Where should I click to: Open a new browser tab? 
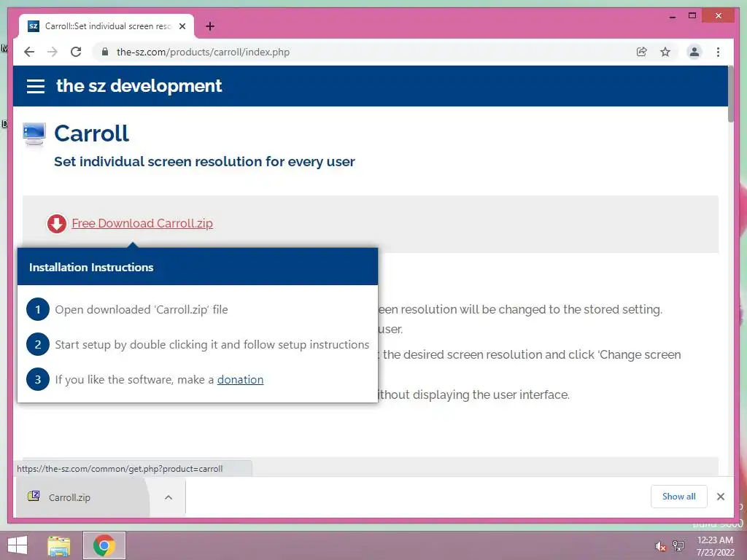point(210,26)
